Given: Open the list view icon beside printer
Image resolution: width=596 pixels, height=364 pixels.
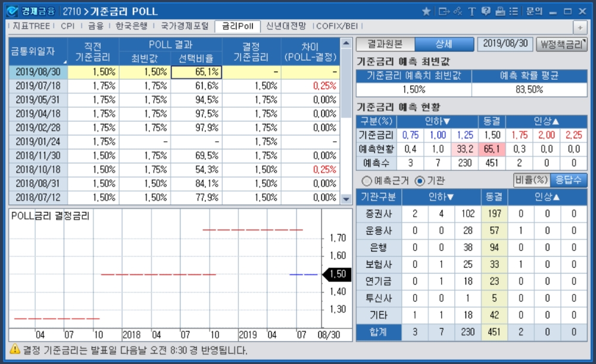Looking at the screenshot, I should tap(513, 10).
